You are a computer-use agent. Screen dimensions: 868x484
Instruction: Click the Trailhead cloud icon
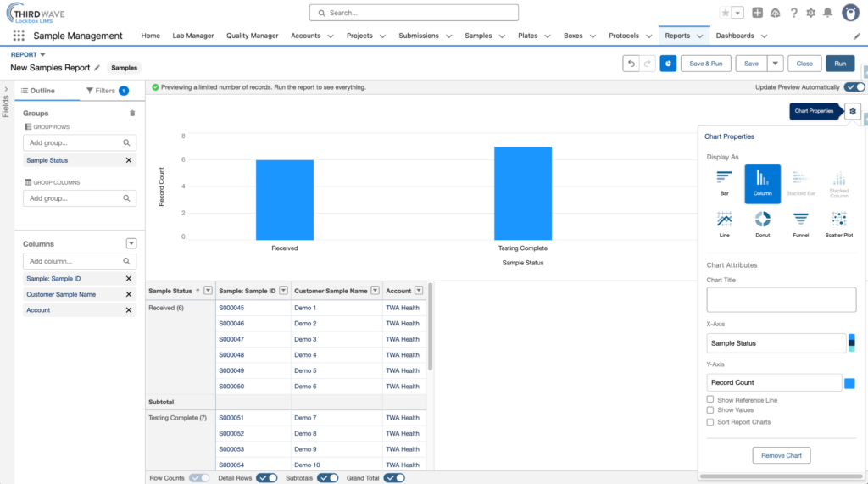[775, 13]
